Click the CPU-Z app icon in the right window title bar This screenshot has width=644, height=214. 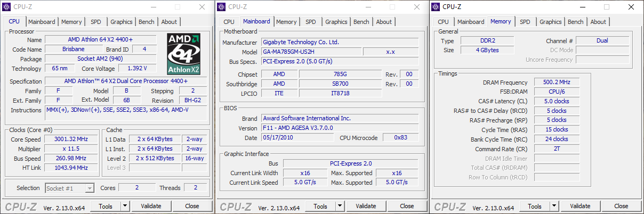point(436,7)
